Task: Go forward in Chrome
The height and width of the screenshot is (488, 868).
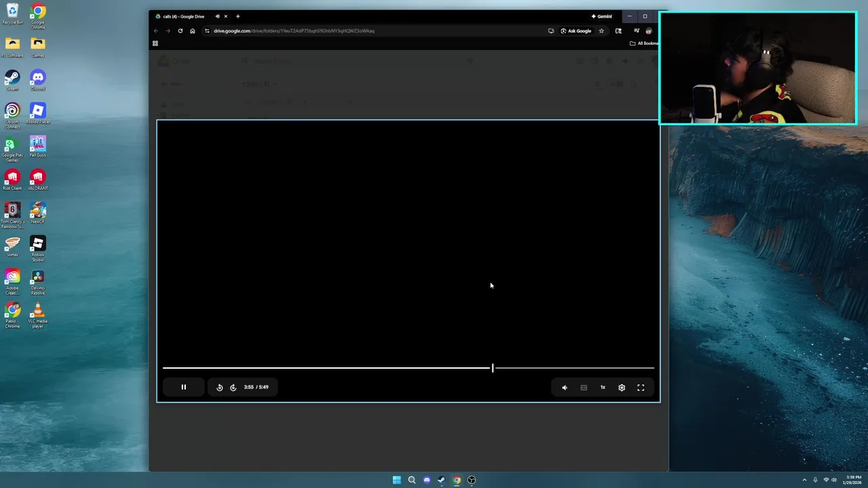Action: [167, 30]
